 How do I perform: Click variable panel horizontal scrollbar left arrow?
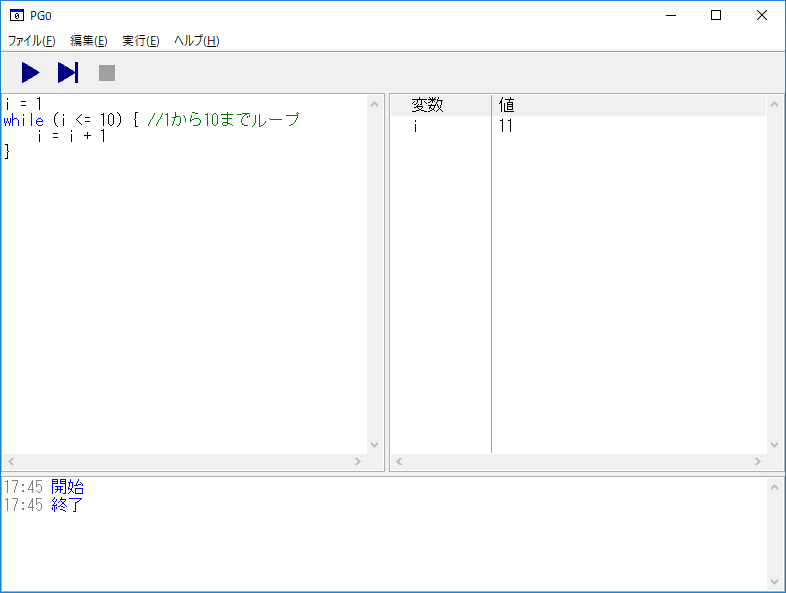399,461
